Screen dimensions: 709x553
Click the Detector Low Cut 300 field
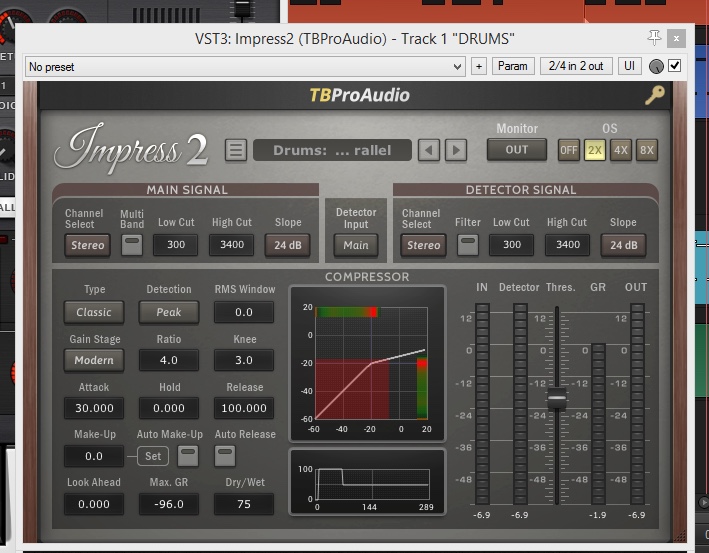pos(512,245)
